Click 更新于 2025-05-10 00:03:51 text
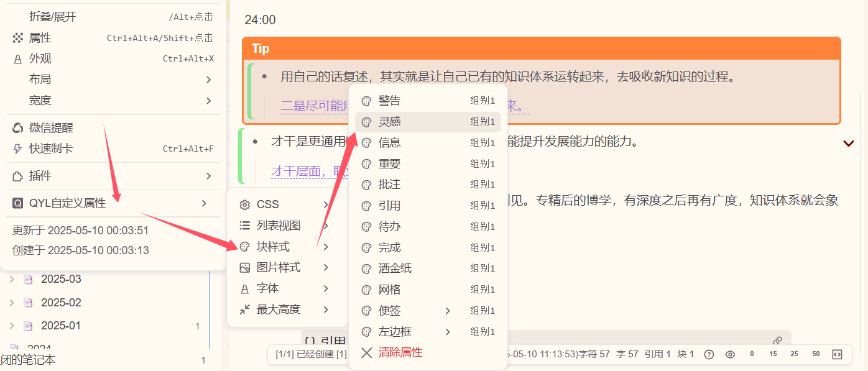 point(81,231)
